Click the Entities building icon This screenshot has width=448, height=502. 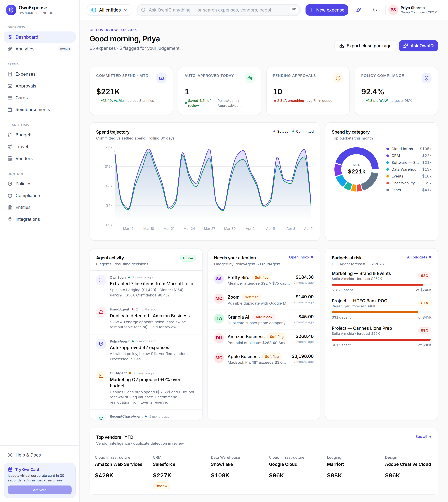10,207
